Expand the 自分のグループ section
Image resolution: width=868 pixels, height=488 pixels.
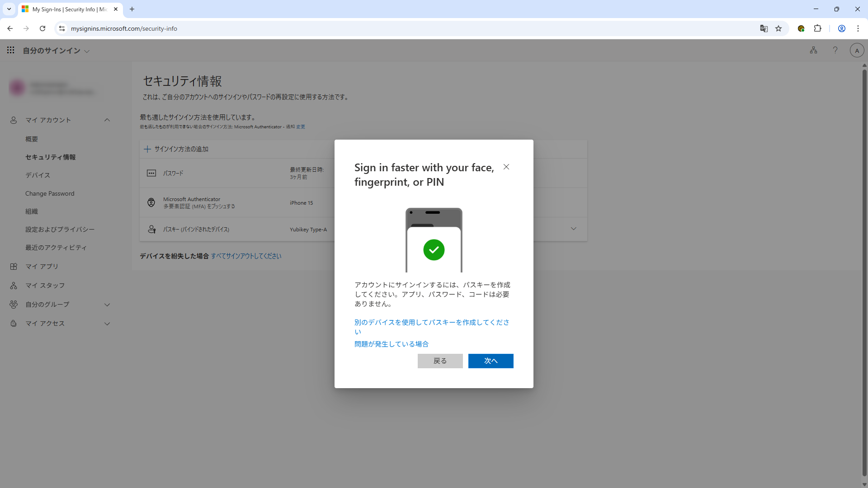coord(107,305)
